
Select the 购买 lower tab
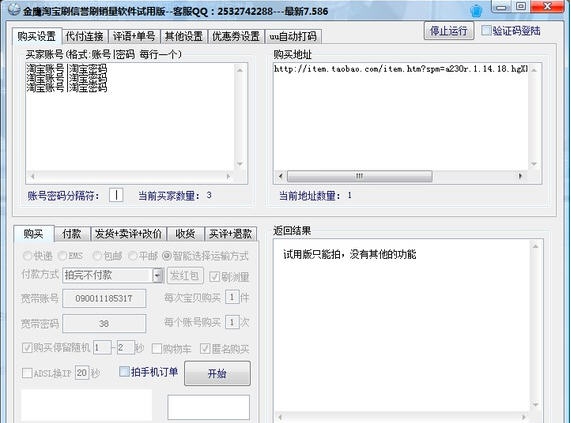click(34, 234)
